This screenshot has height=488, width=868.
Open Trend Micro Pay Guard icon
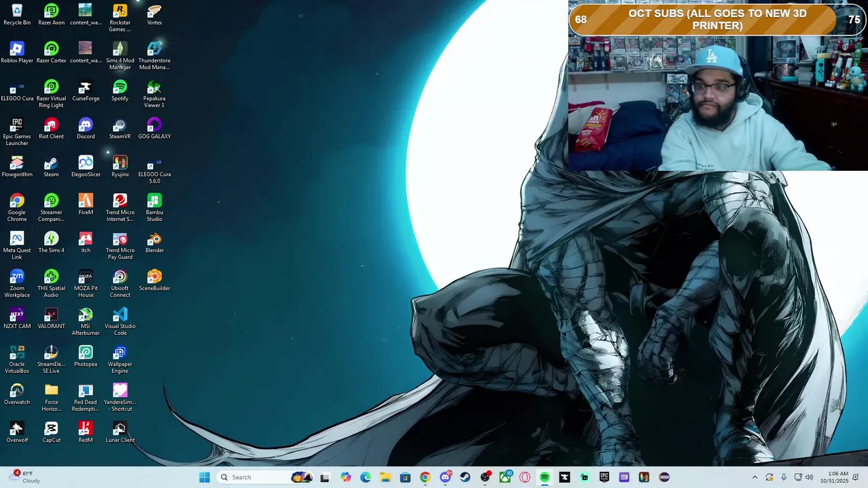pyautogui.click(x=120, y=245)
